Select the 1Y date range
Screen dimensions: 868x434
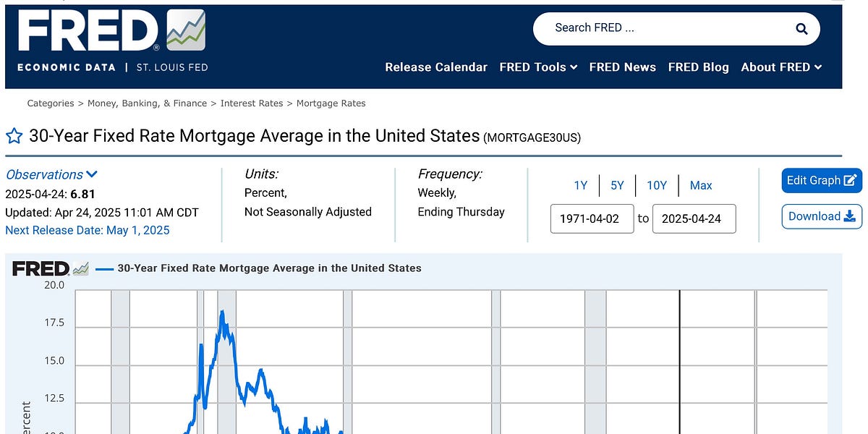[581, 185]
